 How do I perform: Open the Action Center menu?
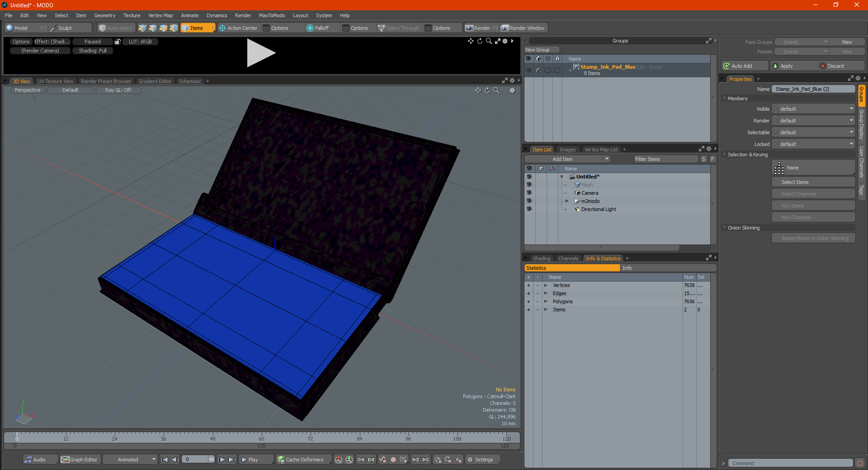[238, 28]
